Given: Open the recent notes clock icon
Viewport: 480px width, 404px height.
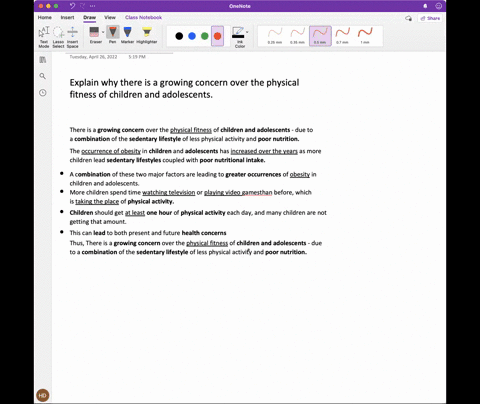Looking at the screenshot, I should [43, 93].
